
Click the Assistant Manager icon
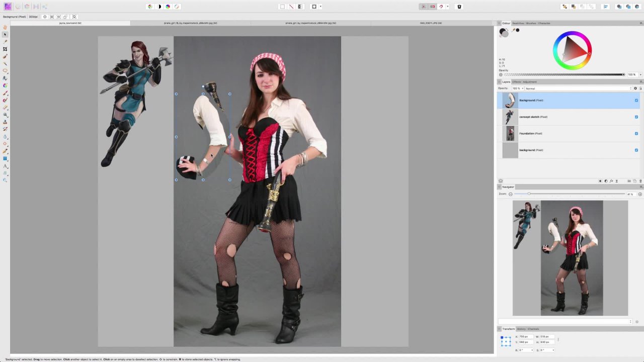pyautogui.click(x=459, y=7)
